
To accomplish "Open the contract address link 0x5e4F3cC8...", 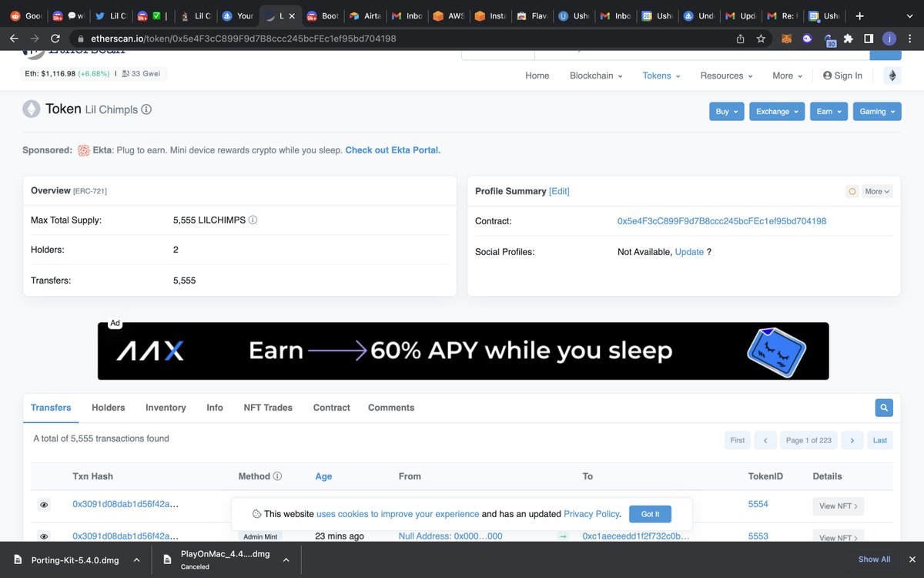I will [x=721, y=221].
